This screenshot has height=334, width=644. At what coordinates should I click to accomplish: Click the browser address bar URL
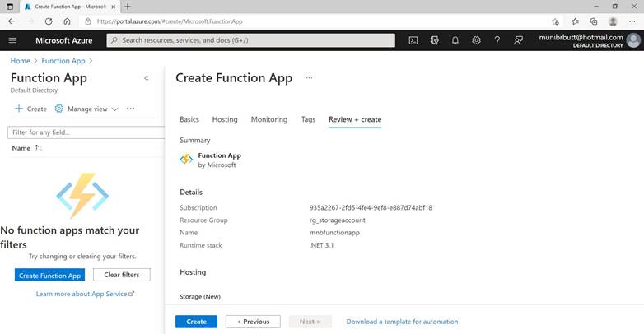(170, 21)
